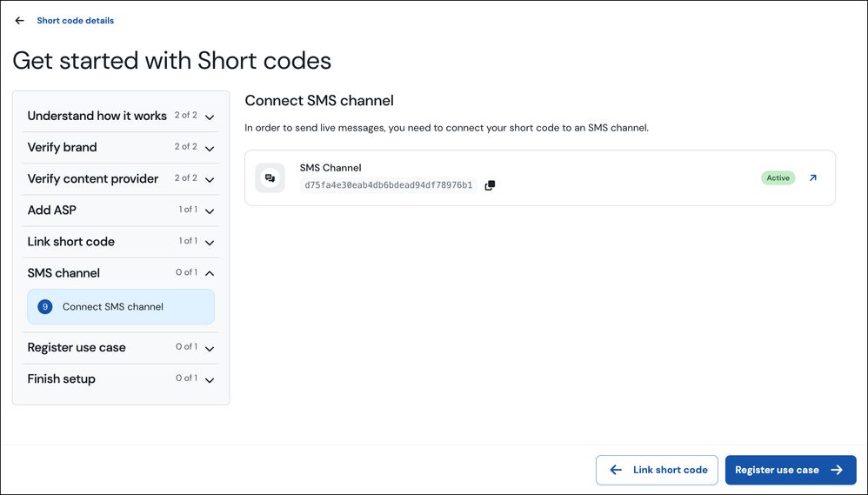Copy the SMS channel ID with the copy icon
Viewport: 868px width, 495px height.
490,185
